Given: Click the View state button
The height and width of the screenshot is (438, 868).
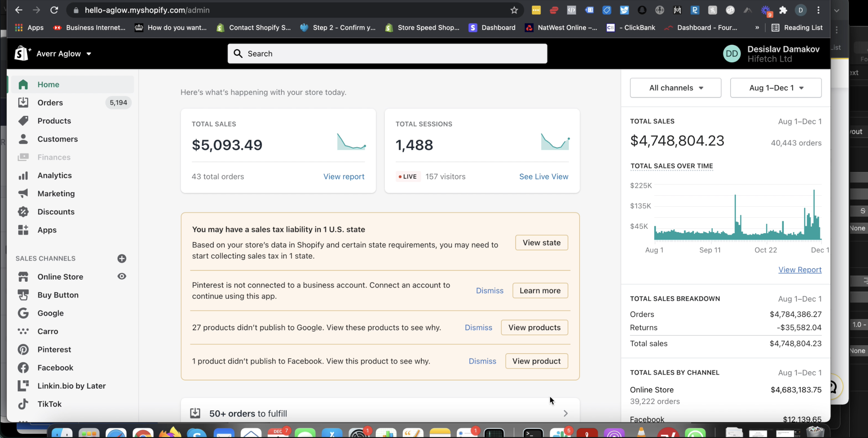Looking at the screenshot, I should point(541,243).
